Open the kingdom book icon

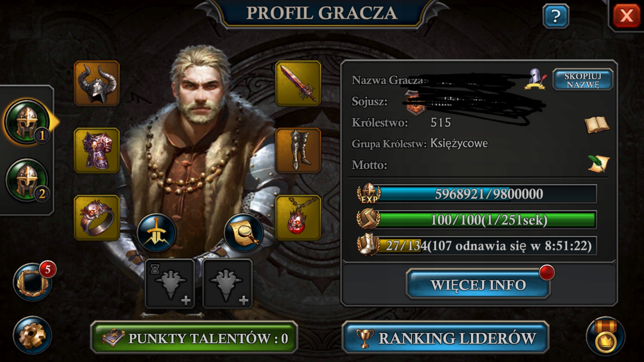[x=597, y=125]
